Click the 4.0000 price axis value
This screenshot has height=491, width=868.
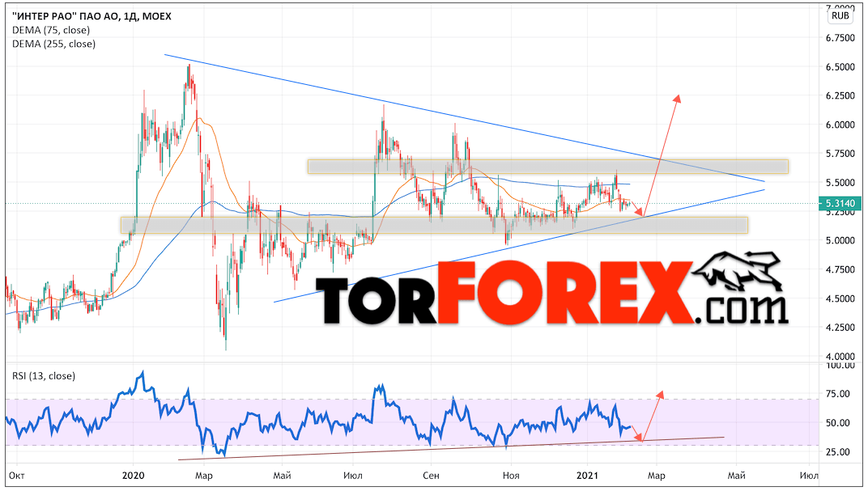pyautogui.click(x=840, y=357)
